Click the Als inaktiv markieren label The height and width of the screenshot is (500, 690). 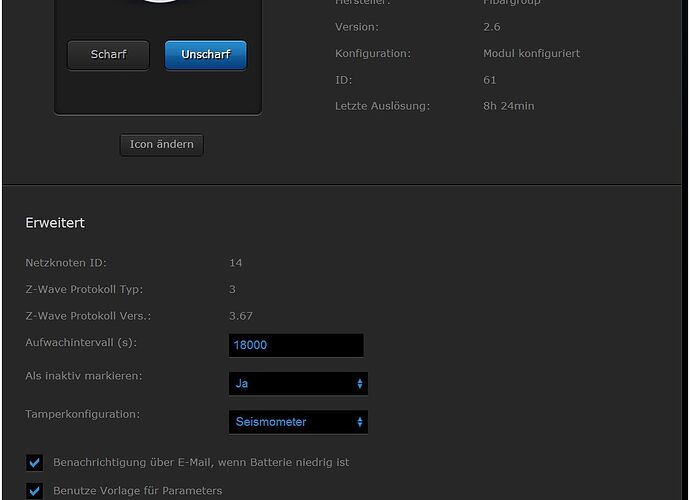pos(84,376)
